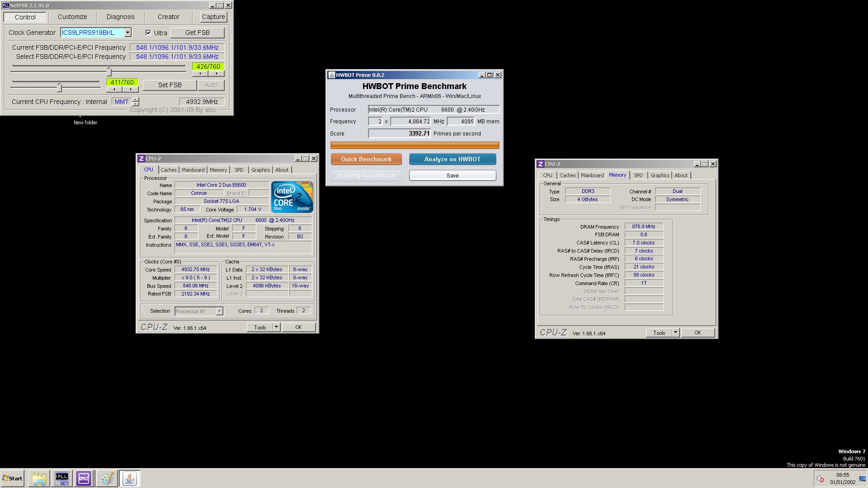868x488 pixels.
Task: Click the Capture button in SetFSB
Action: 213,17
